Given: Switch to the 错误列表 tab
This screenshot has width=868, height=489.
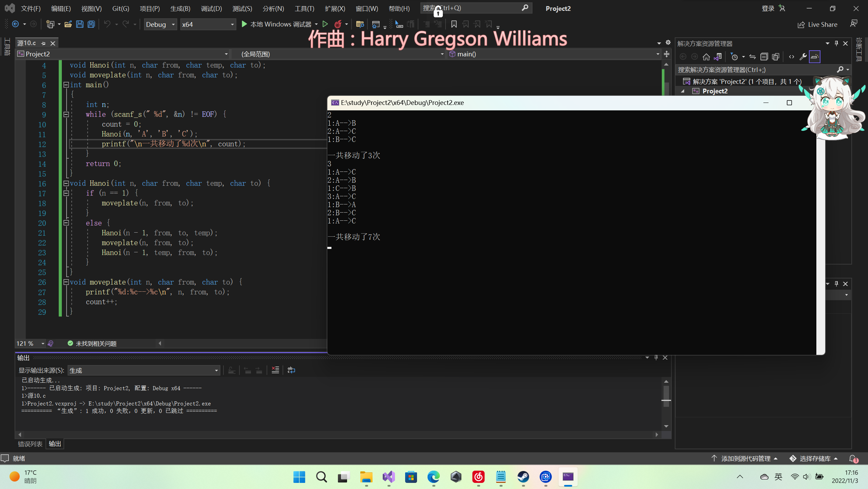Looking at the screenshot, I should pyautogui.click(x=30, y=444).
